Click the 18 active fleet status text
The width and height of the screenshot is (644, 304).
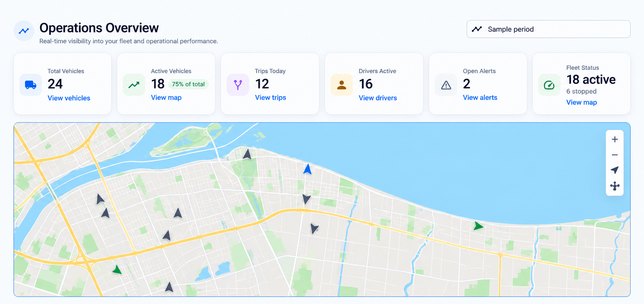(x=591, y=80)
